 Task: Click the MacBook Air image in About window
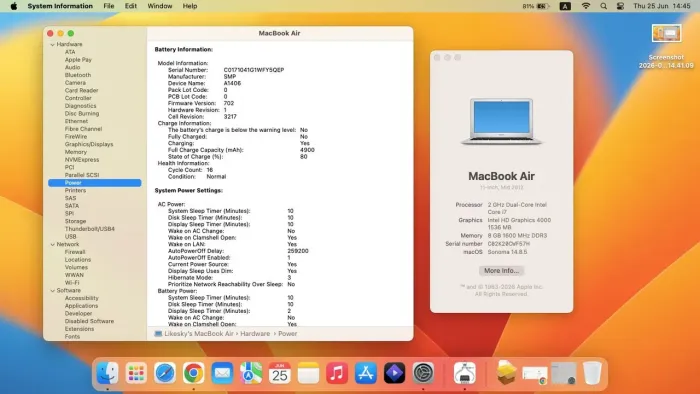pyautogui.click(x=501, y=121)
